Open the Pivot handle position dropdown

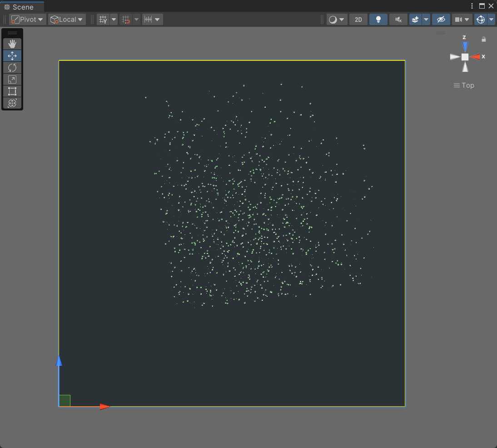[28, 20]
